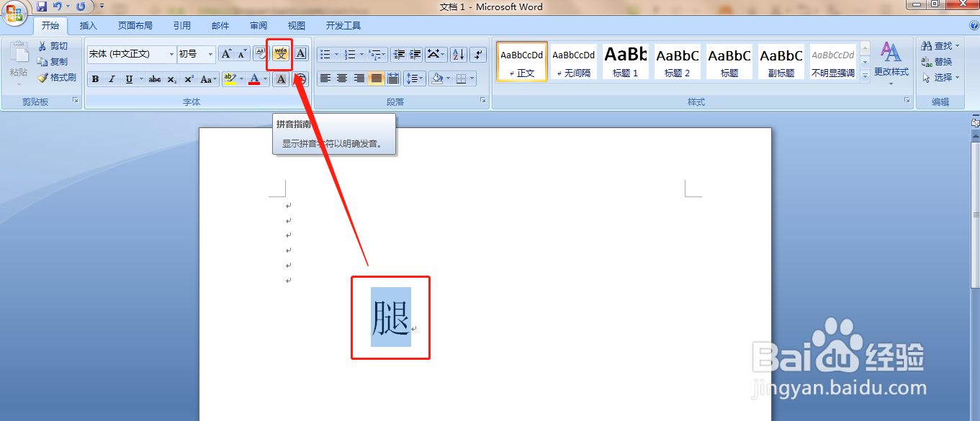980x421 pixels.
Task: Open font color dropdown arrow
Action: click(x=266, y=79)
